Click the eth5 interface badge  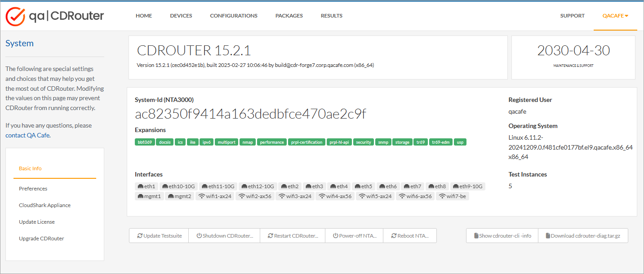point(363,186)
